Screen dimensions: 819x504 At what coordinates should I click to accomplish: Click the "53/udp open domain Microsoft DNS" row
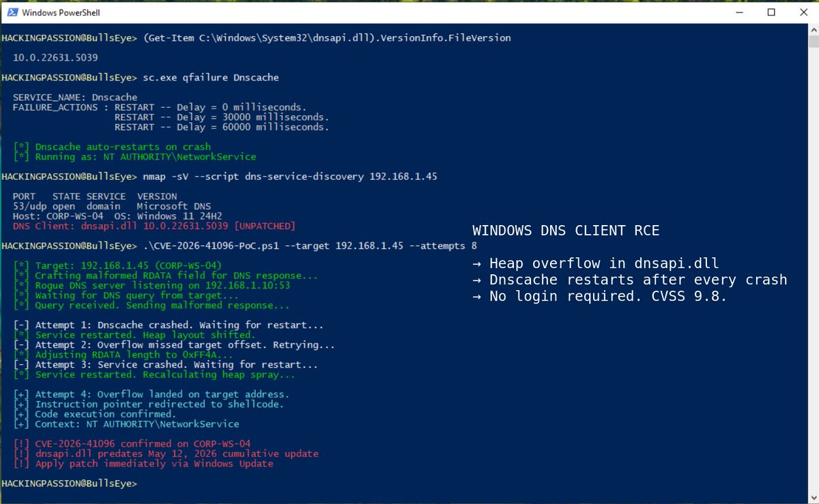(x=112, y=206)
